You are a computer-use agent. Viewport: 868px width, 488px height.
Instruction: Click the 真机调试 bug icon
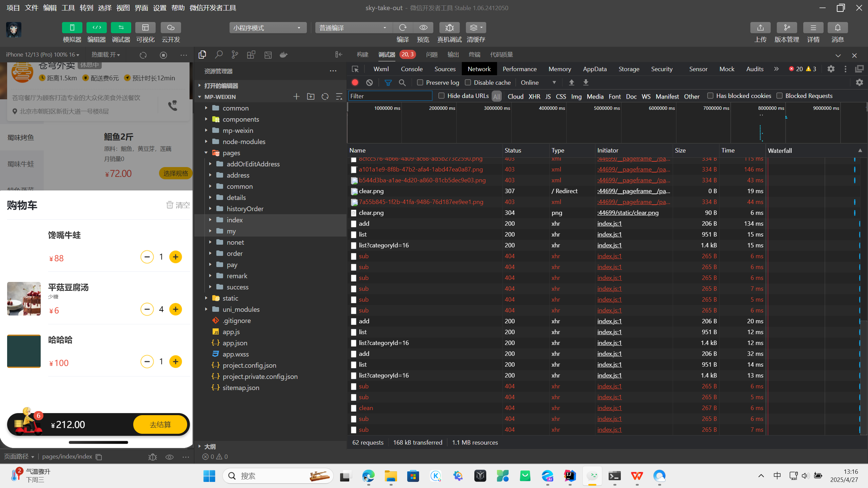pyautogui.click(x=449, y=28)
